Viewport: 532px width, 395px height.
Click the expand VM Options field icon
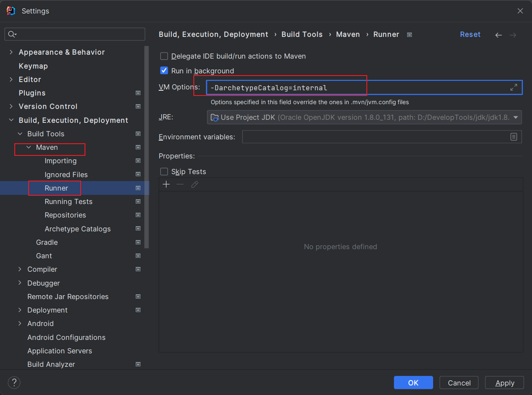pos(514,87)
